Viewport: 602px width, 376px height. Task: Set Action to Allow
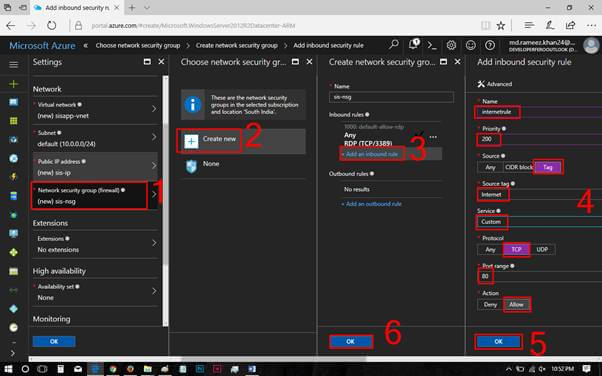(x=516, y=305)
